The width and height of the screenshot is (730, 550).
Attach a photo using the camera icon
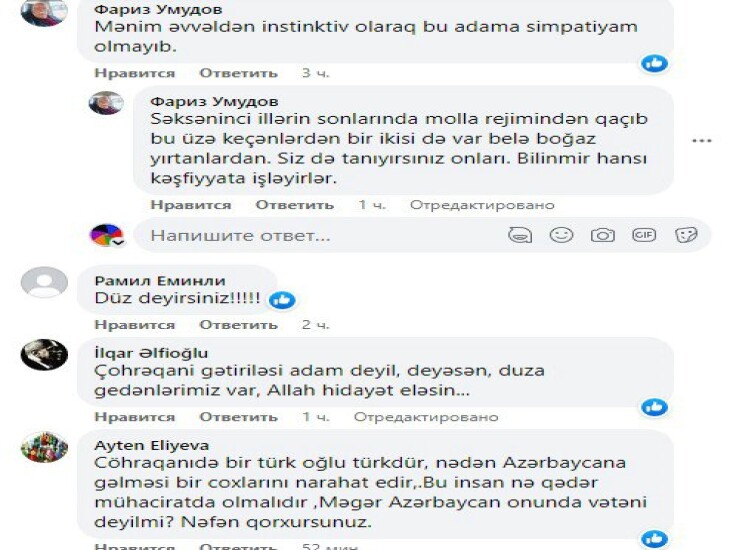(x=602, y=235)
